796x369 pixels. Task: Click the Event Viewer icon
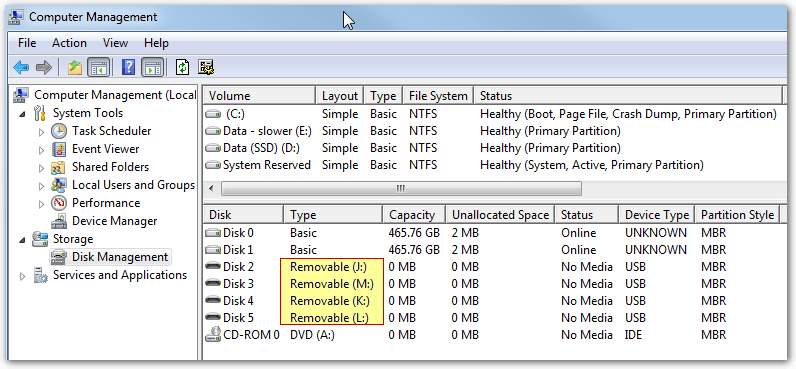pyautogui.click(x=59, y=149)
